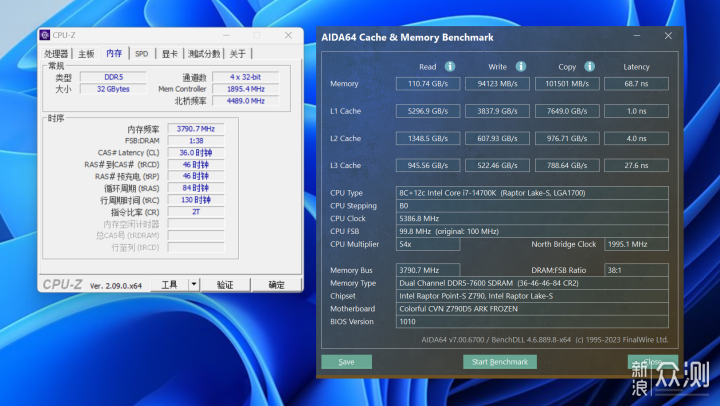Screen dimensions: 720x406
Task: Click the CPU FSB field 99.8 MHz
Action: click(532, 231)
